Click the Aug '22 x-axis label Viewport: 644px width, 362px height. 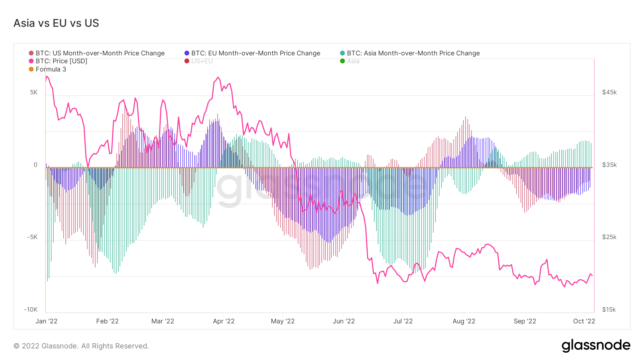click(x=464, y=321)
